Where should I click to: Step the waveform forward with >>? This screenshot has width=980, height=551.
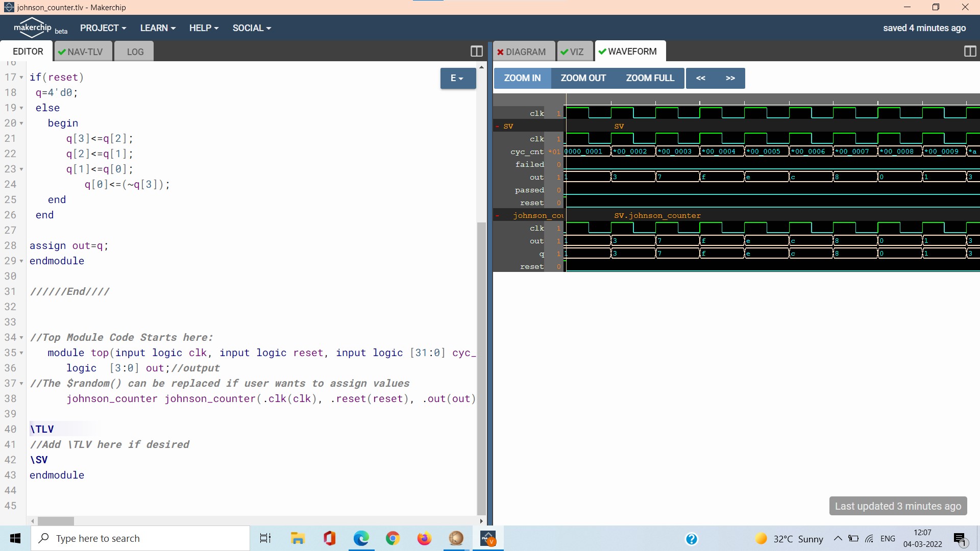point(730,78)
